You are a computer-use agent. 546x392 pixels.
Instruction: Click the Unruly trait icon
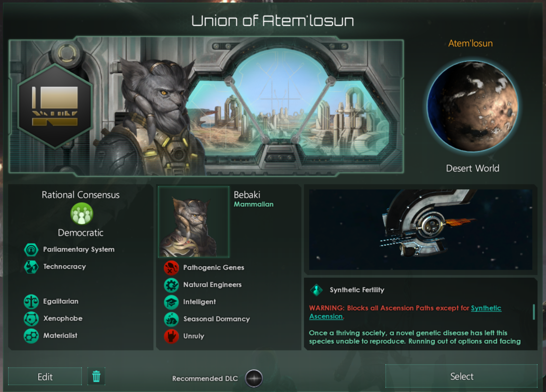tap(171, 336)
